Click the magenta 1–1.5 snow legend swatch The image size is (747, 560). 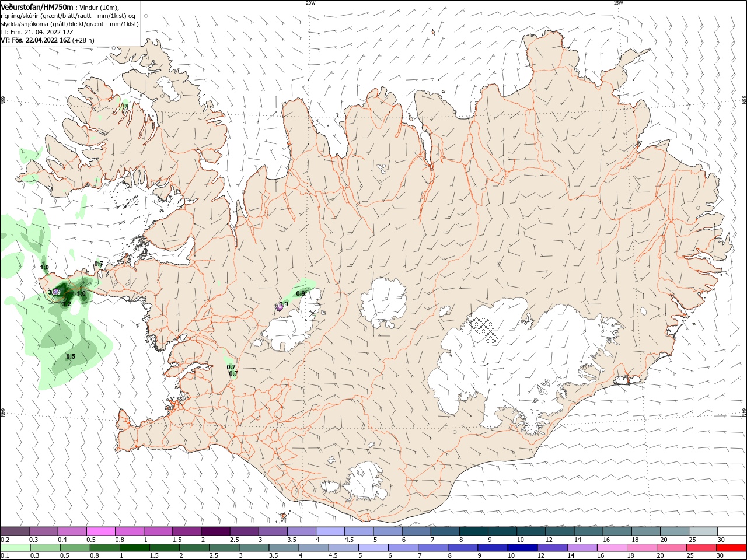158,531
